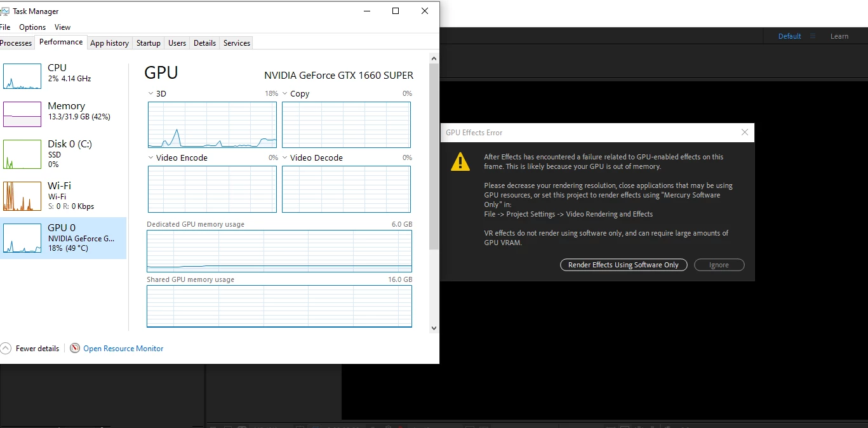The image size is (868, 428).
Task: Click the GPU heading in Performance pane
Action: [x=161, y=72]
